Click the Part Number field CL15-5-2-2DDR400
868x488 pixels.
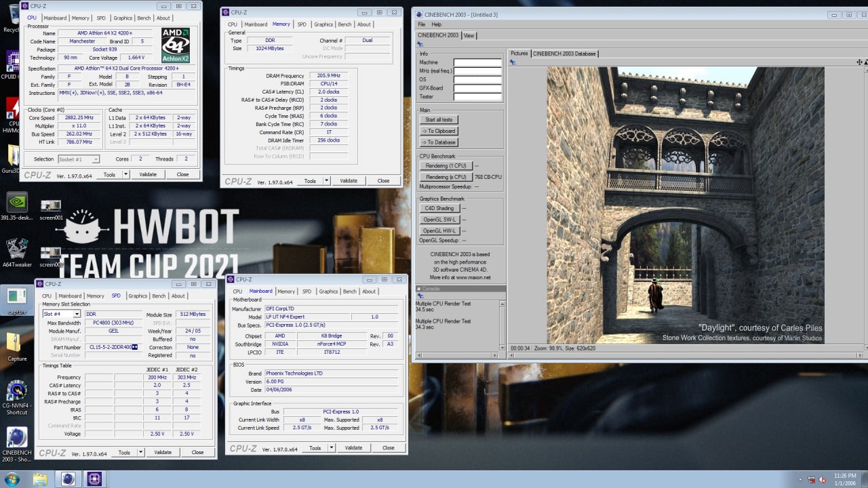pyautogui.click(x=115, y=347)
